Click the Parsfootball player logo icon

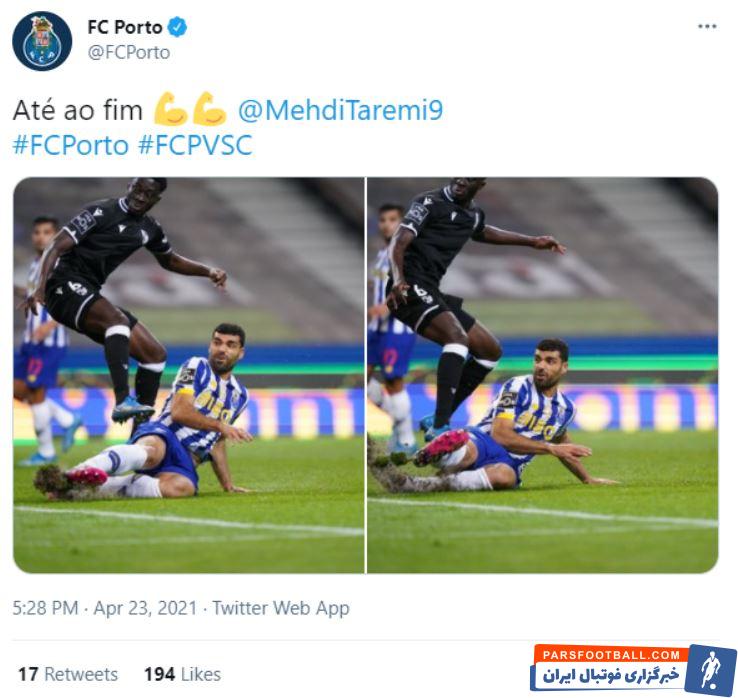(x=711, y=670)
